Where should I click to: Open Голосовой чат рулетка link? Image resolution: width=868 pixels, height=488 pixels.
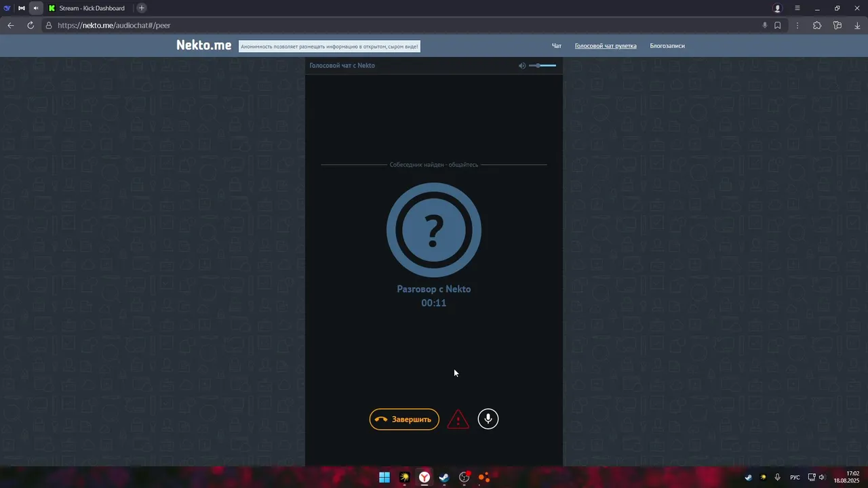click(x=606, y=46)
